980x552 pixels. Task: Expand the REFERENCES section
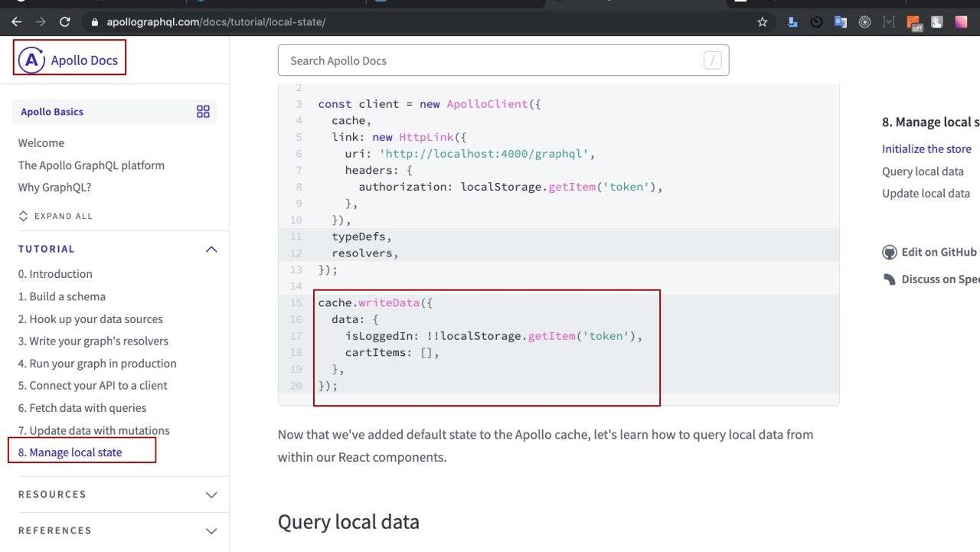[118, 531]
